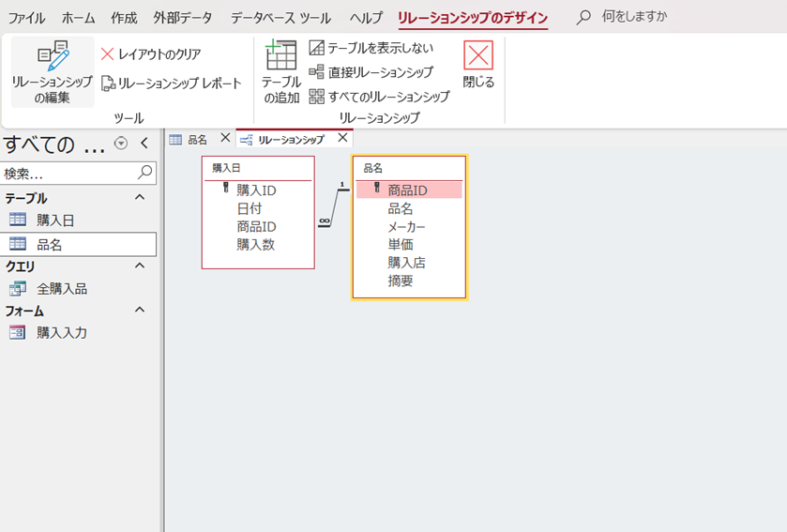This screenshot has height=532, width=787.
Task: Click the 検索 box in the navigation pane
Action: [x=69, y=174]
